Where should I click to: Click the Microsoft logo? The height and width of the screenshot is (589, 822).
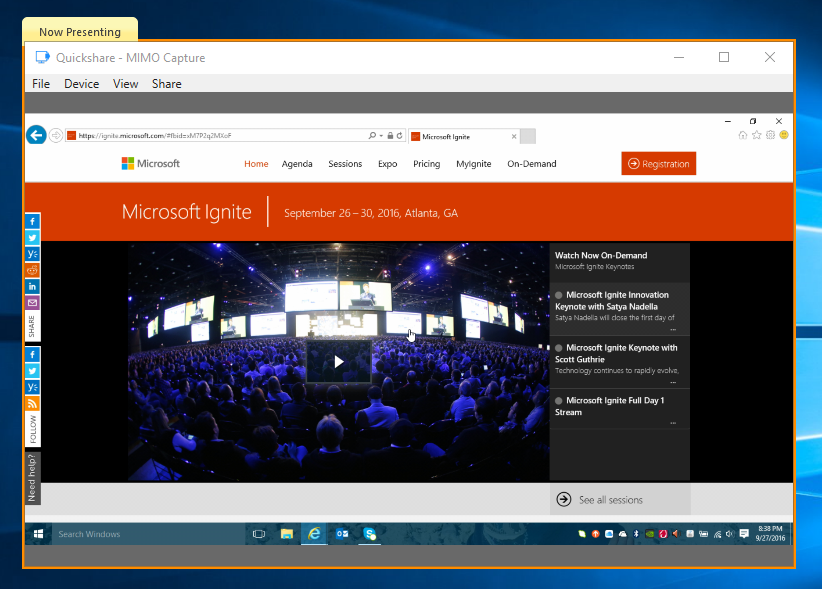click(x=150, y=163)
